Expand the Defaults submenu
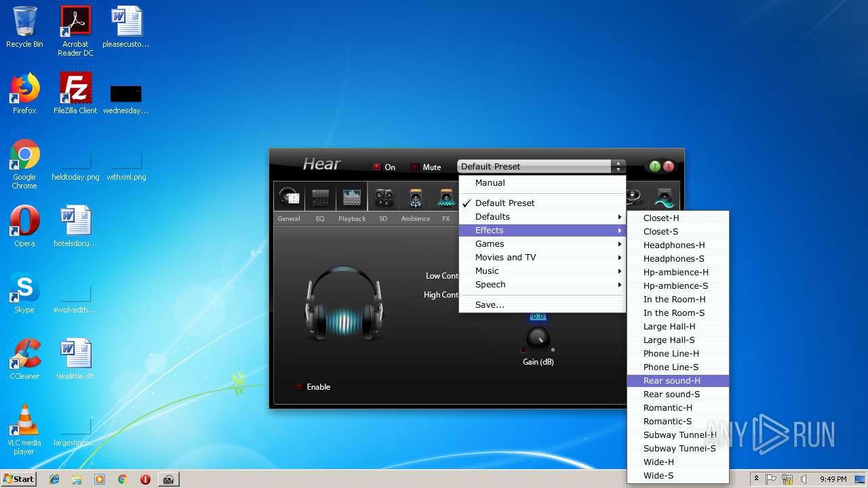The image size is (868, 488). tap(542, 217)
